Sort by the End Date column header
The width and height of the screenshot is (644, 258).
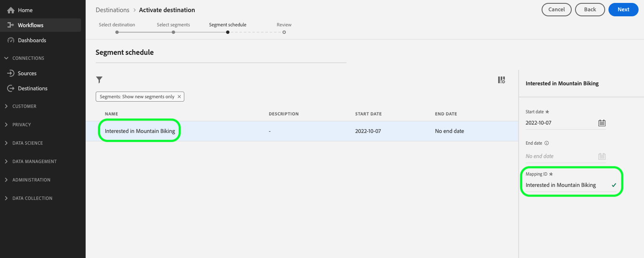tap(446, 114)
